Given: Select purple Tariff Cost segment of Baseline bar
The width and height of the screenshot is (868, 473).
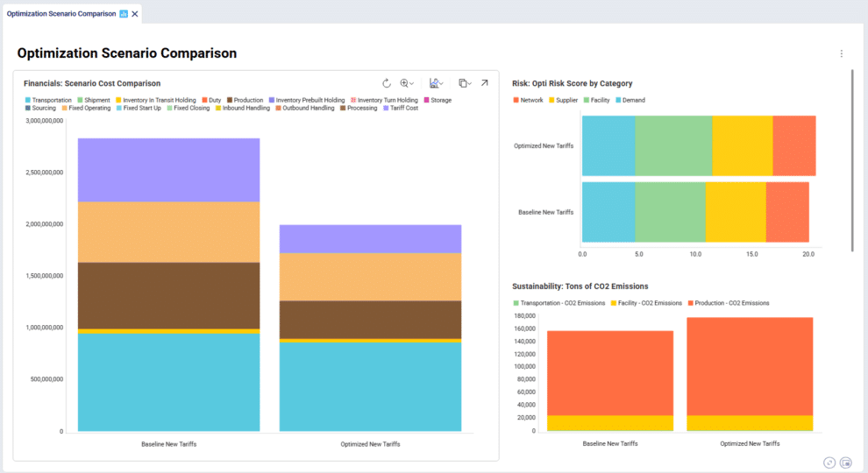Looking at the screenshot, I should [169, 170].
